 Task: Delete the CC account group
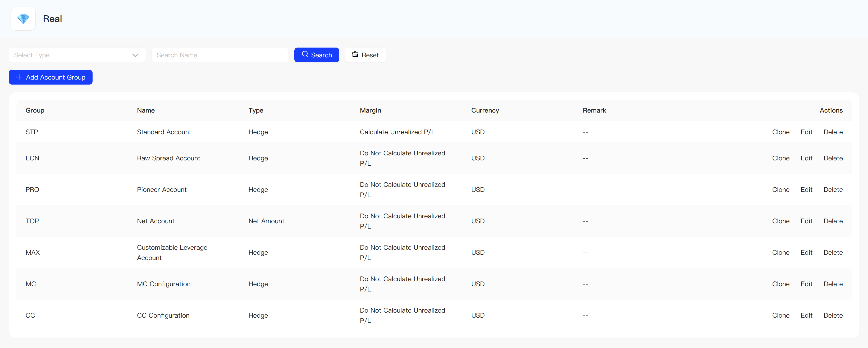click(833, 315)
